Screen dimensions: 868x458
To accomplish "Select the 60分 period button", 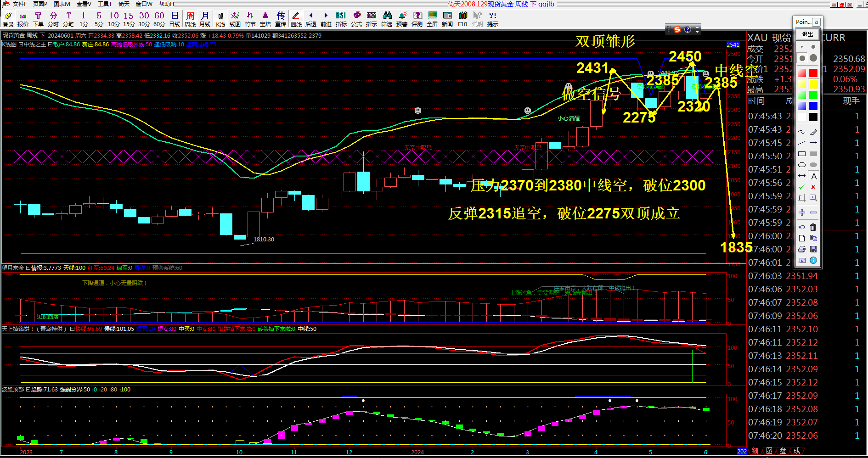I will [x=159, y=19].
